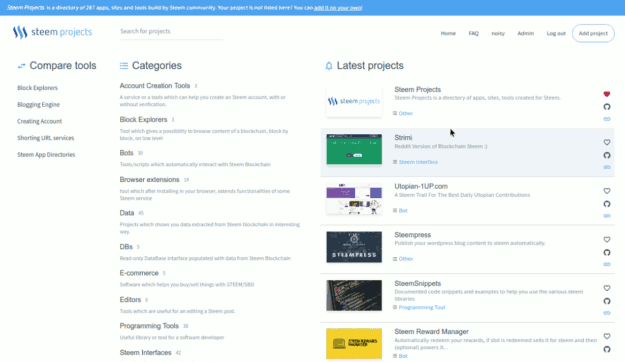Open the Programming Tools category
Viewport: 625px width, 362px height.
coord(149,326)
